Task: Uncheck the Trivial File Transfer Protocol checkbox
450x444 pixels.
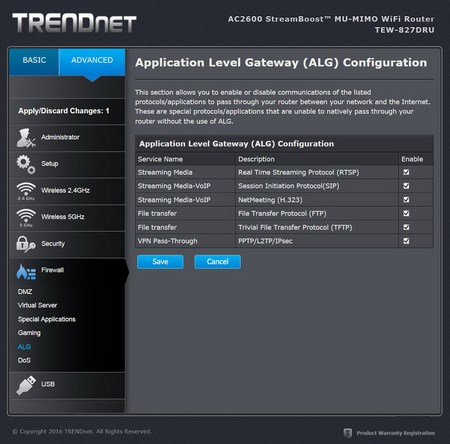Action: pyautogui.click(x=406, y=227)
